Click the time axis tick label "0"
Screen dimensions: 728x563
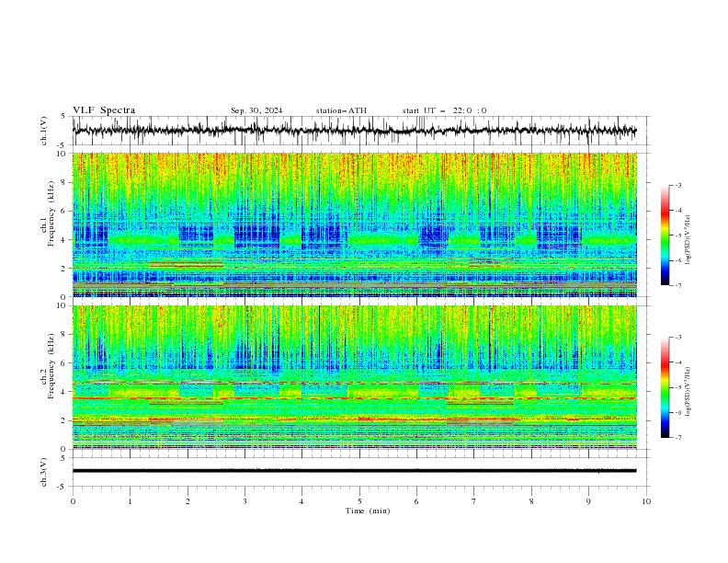pos(73,501)
